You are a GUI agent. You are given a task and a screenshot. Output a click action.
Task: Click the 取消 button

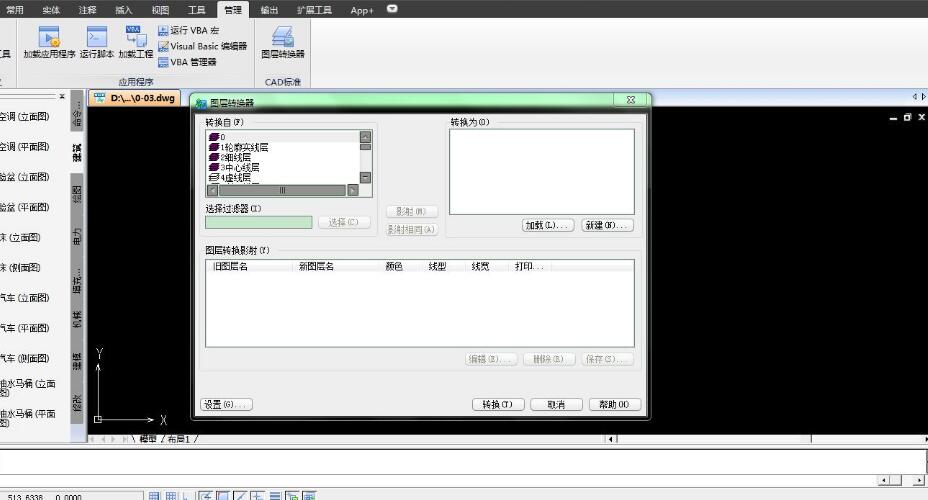pyautogui.click(x=556, y=405)
